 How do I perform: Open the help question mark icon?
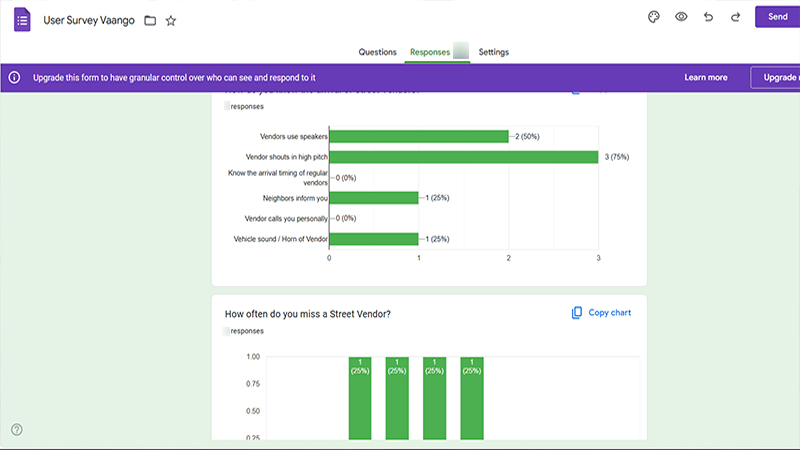[x=17, y=430]
